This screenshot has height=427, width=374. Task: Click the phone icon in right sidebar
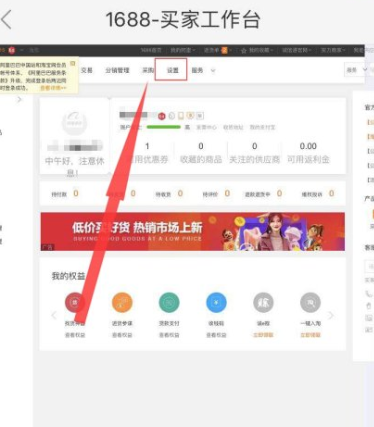pos(368,294)
